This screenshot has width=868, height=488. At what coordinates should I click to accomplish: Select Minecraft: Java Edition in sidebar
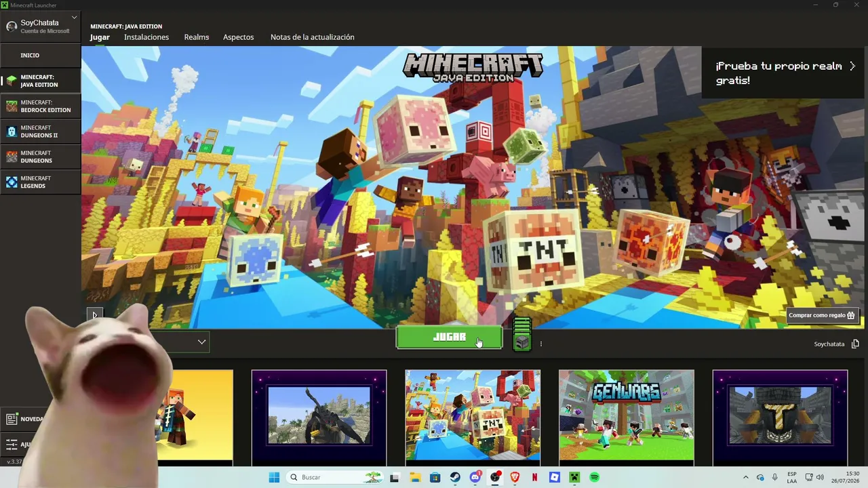[x=41, y=81]
